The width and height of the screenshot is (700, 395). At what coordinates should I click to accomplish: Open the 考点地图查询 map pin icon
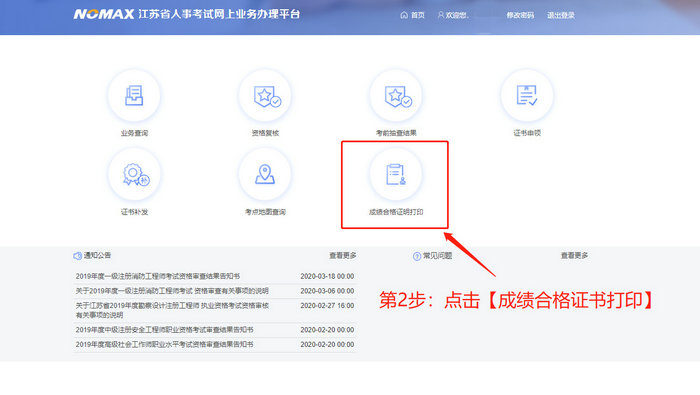click(x=265, y=175)
